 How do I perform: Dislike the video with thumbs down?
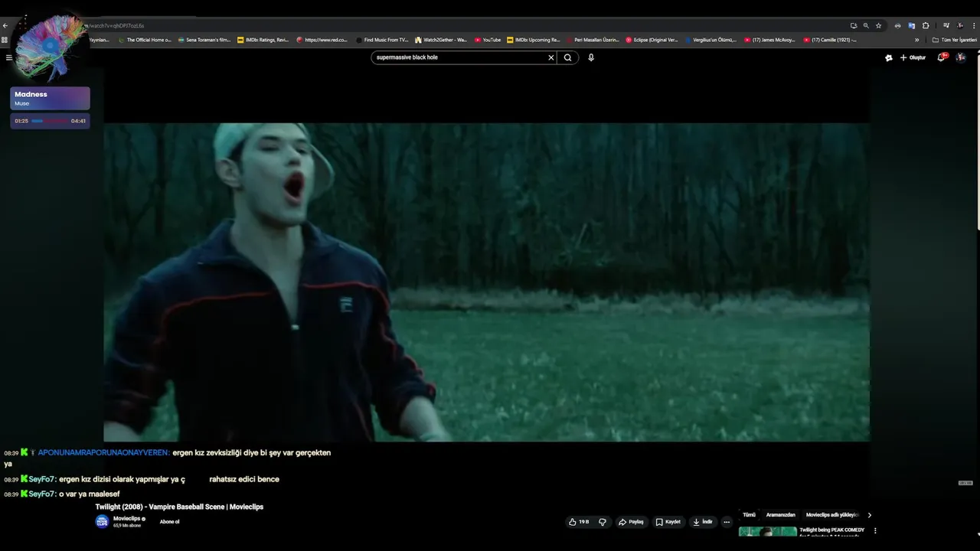[603, 522]
